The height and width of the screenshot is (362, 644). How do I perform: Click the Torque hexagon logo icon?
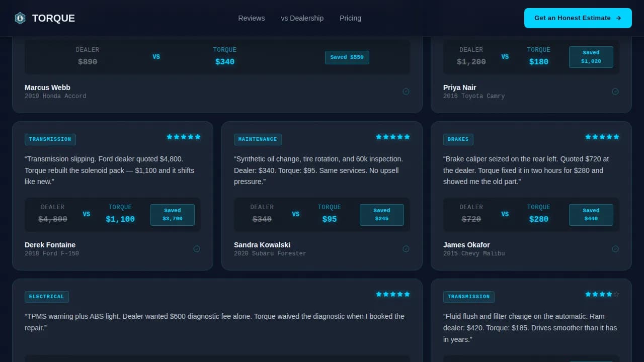[20, 18]
